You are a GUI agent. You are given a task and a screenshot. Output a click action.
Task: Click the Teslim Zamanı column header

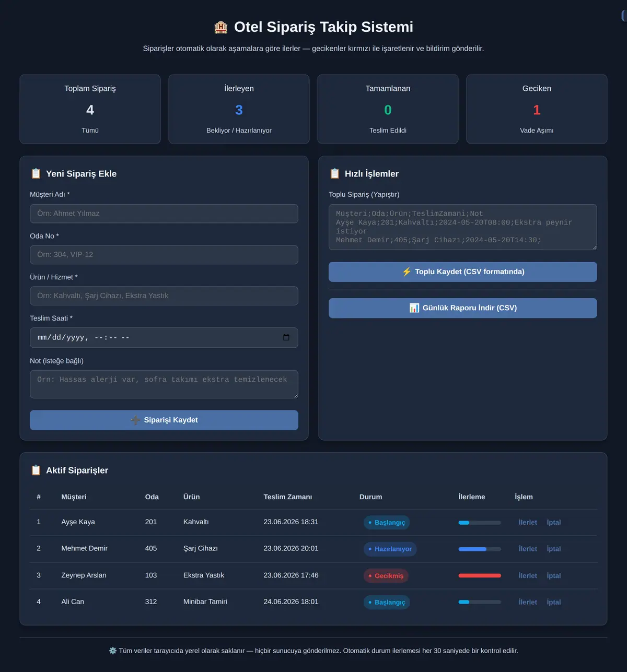point(288,497)
